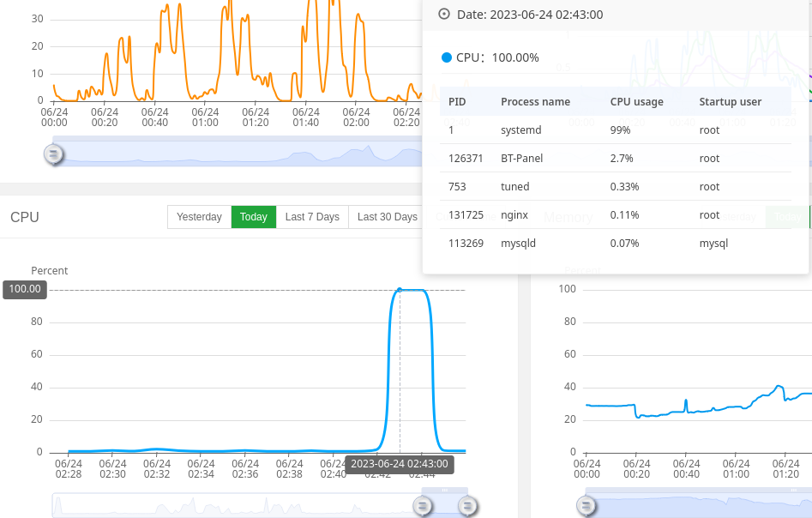Grab the top chart's left zoom slider handle
812x518 pixels.
53,154
